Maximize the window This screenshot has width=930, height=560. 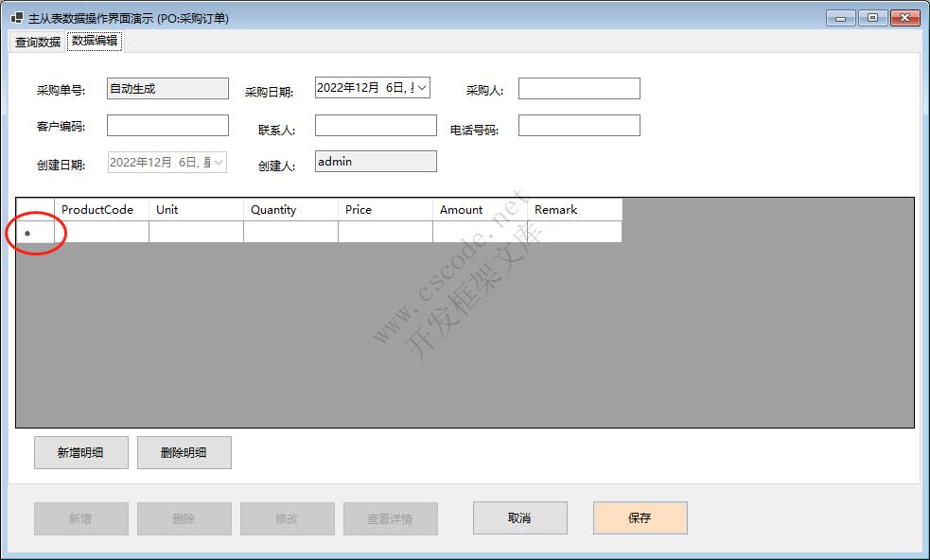point(871,18)
